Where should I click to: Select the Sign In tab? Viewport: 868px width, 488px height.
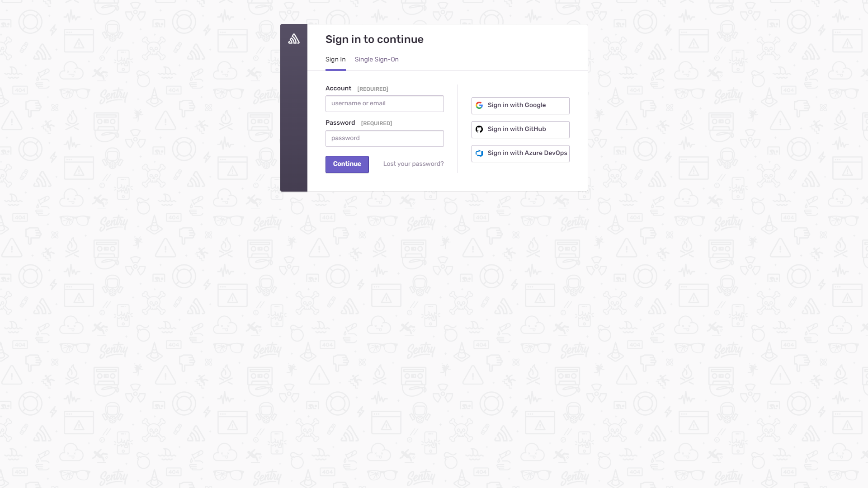[335, 60]
